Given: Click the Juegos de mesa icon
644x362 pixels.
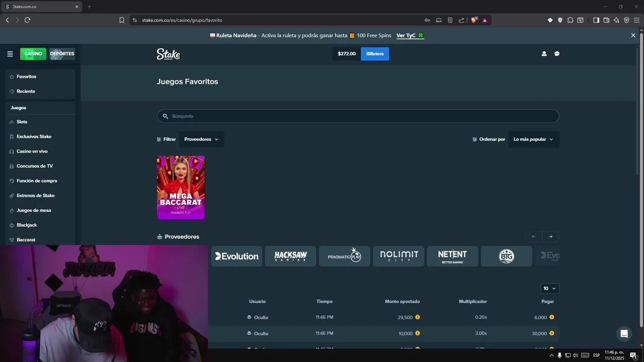Looking at the screenshot, I should [x=12, y=210].
